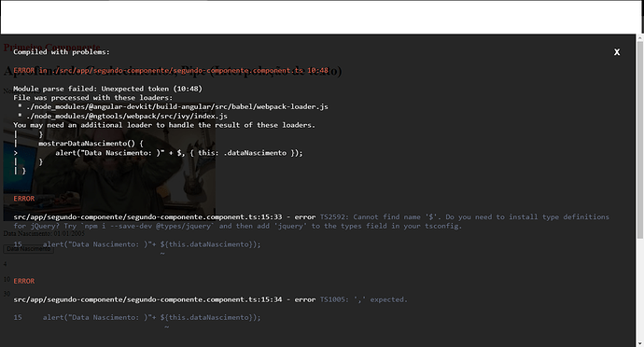644x347 pixels.
Task: Click the 'Compiled with problems:' heading
Action: click(x=62, y=52)
